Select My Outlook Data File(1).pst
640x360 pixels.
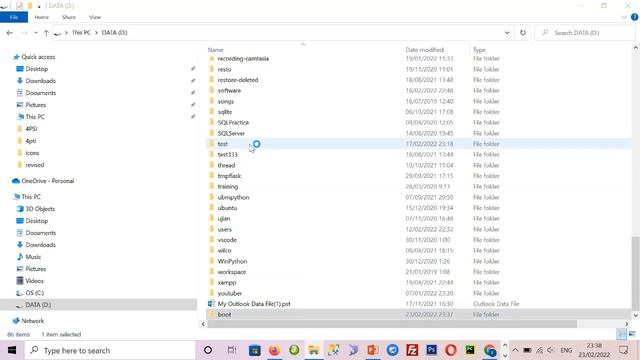(x=254, y=304)
